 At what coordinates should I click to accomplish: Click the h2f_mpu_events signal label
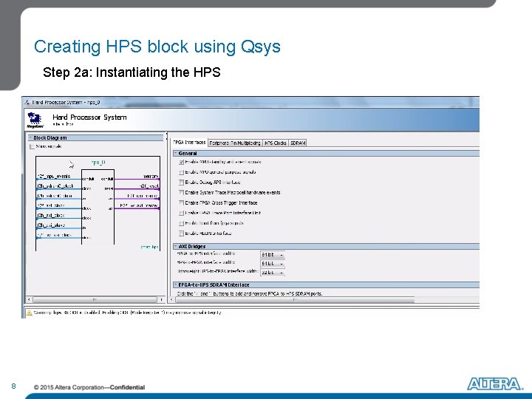point(54,177)
